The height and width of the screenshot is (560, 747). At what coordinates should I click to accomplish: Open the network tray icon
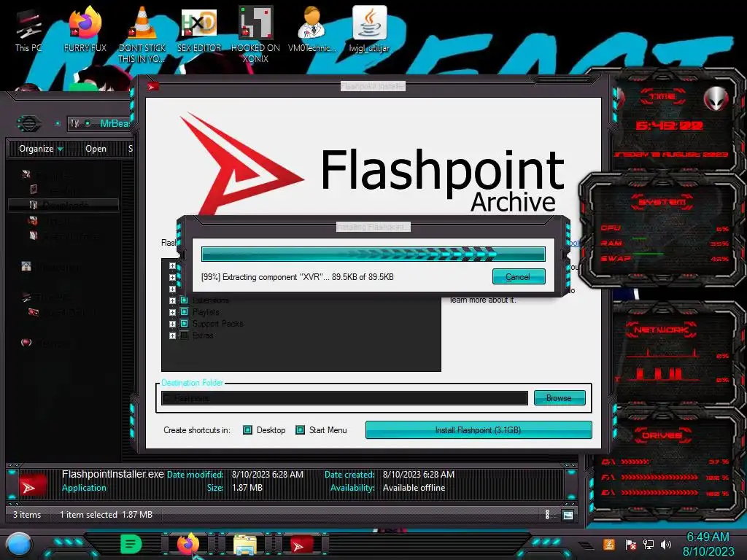pos(649,545)
